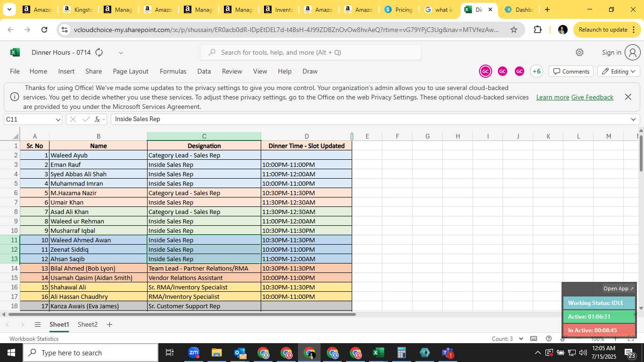Open the Data ribbon tab
This screenshot has width=644, height=362.
pyautogui.click(x=204, y=71)
